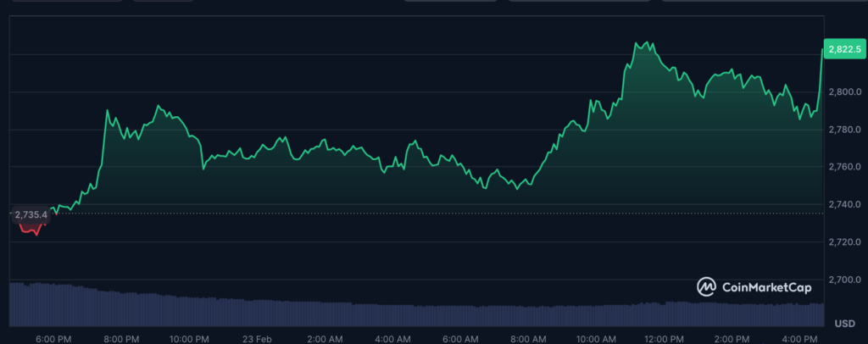Click the red dip at chart start
This screenshot has height=344, width=868.
[x=34, y=233]
